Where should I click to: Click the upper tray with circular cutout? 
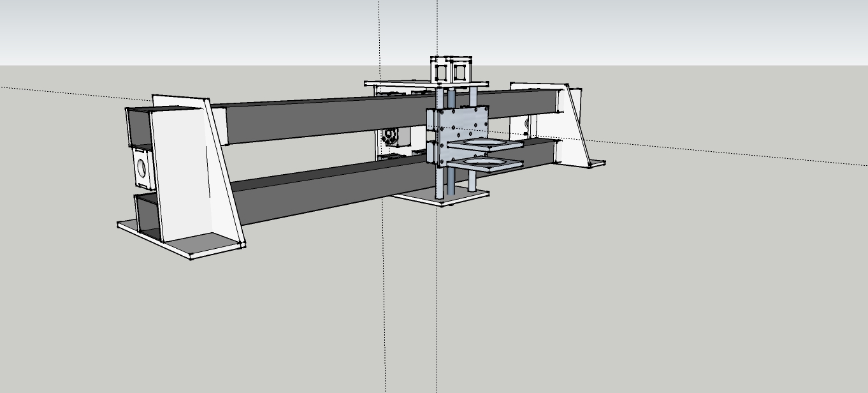pyautogui.click(x=484, y=144)
